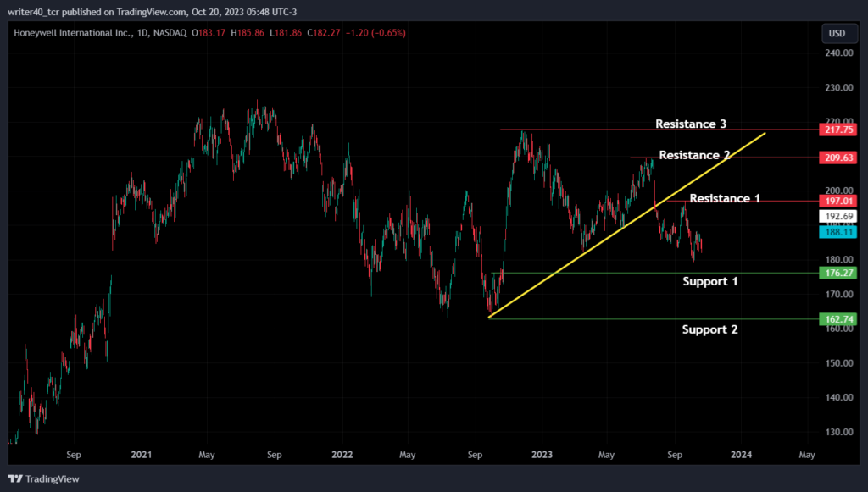Click the 130.00 price axis label

tap(839, 432)
